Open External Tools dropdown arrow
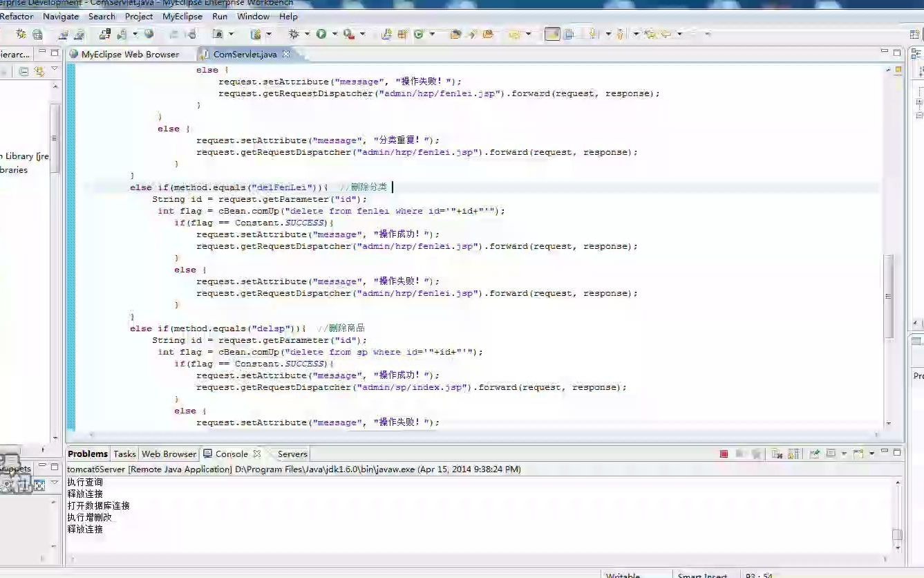 (363, 34)
